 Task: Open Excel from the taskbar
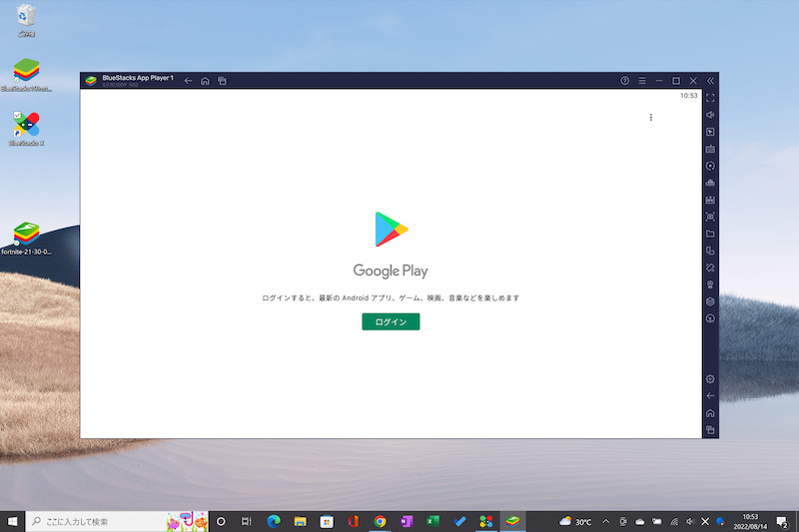coord(433,521)
